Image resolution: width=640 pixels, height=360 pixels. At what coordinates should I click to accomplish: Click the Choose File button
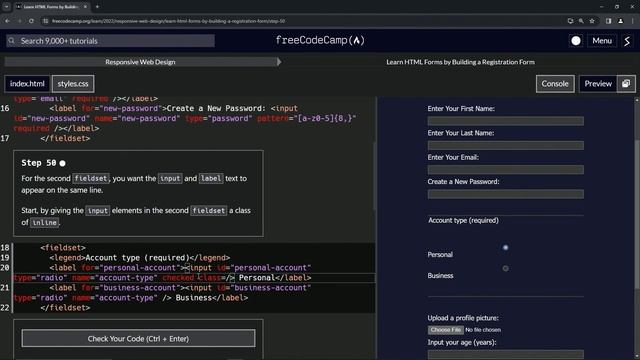446,330
